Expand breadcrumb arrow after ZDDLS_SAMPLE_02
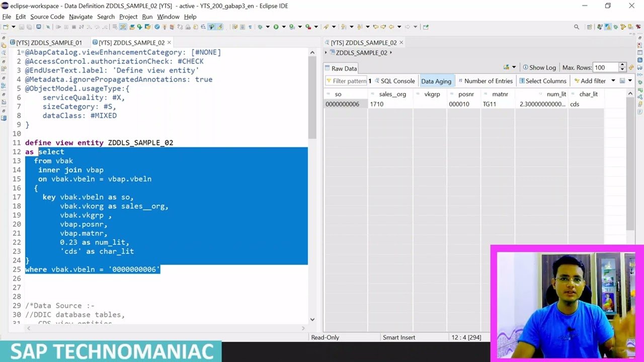 [391, 53]
